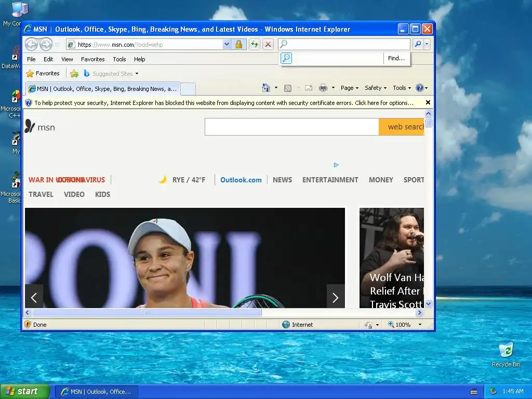The height and width of the screenshot is (399, 532).
Task: Open the View menu
Action: point(67,59)
